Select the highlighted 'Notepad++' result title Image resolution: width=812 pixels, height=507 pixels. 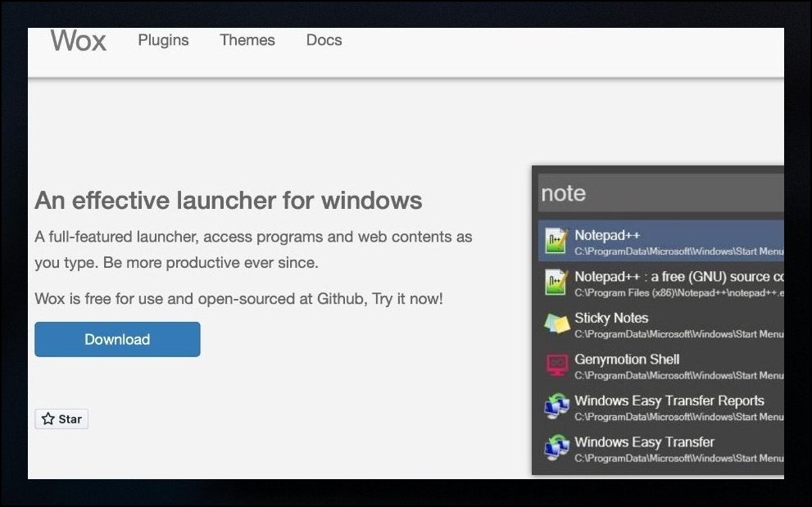[607, 235]
